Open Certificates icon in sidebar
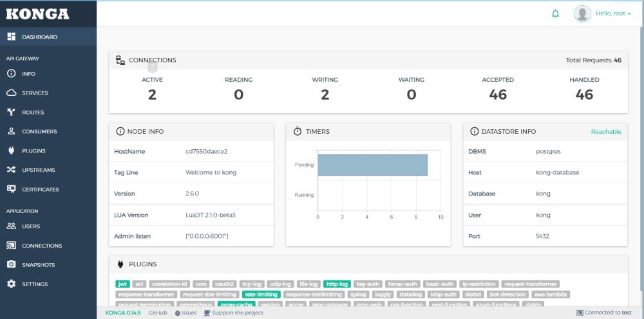This screenshot has height=319, width=644. point(11,190)
